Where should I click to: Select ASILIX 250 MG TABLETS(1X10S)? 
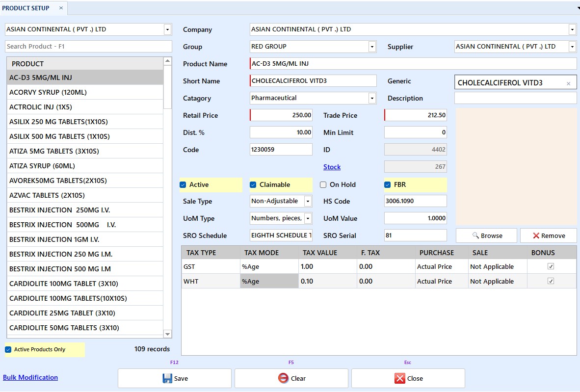(x=85, y=122)
